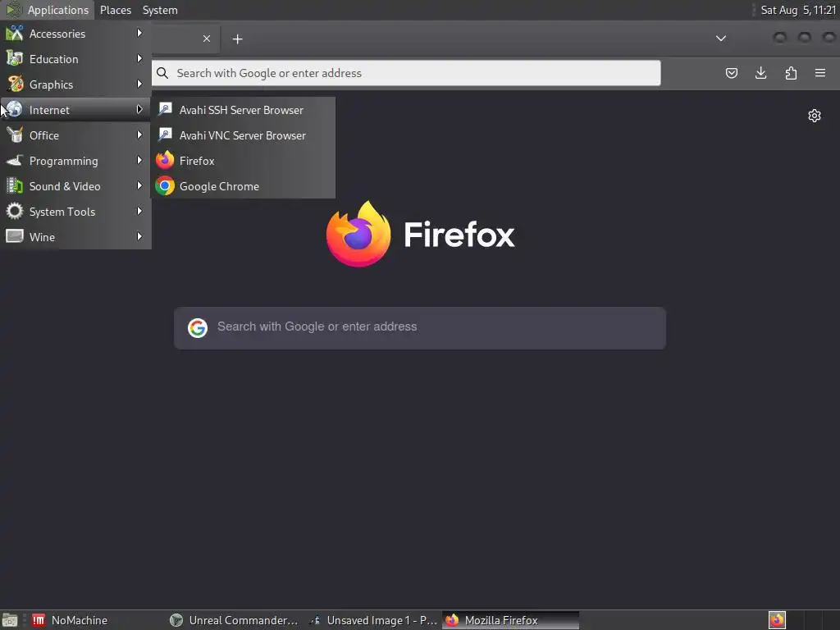
Task: Open the Firefox downloads panel
Action: pyautogui.click(x=760, y=73)
